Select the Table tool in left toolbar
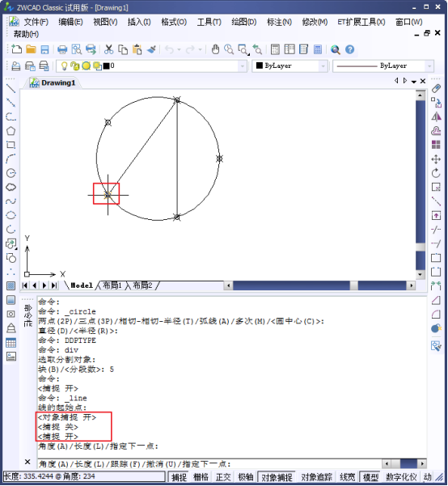Image resolution: width=448 pixels, height=486 pixels. (11, 343)
